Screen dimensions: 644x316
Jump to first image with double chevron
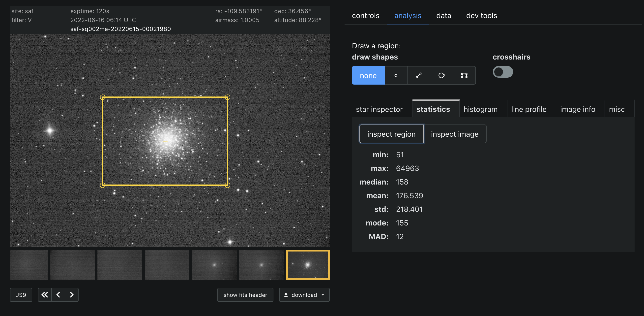click(45, 295)
